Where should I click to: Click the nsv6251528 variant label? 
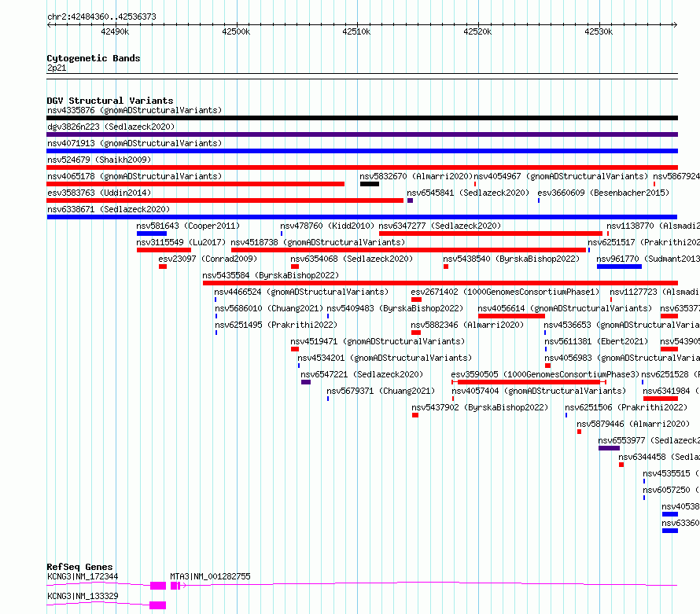click(x=671, y=374)
